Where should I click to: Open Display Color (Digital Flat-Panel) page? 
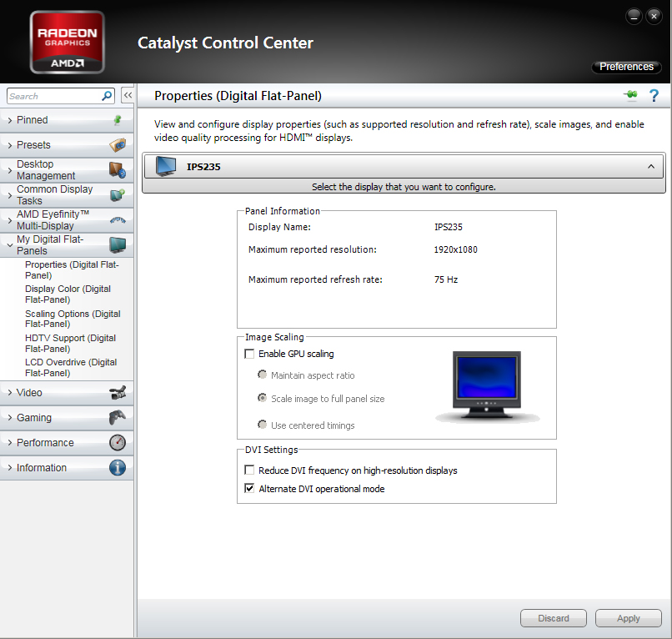click(x=68, y=294)
